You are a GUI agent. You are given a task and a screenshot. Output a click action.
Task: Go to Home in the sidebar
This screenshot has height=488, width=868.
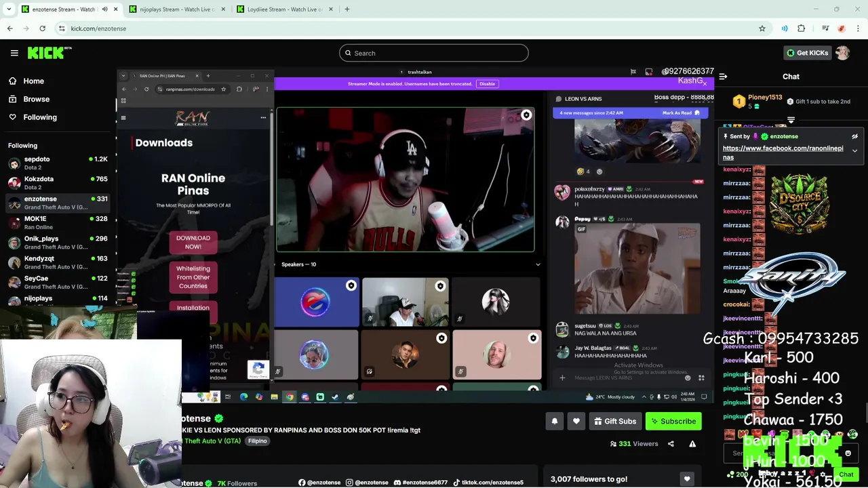coord(33,81)
